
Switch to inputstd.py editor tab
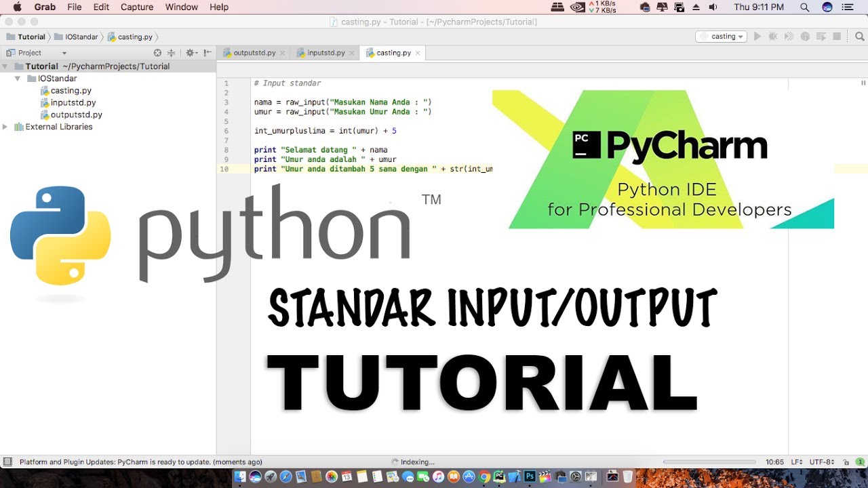(x=325, y=53)
